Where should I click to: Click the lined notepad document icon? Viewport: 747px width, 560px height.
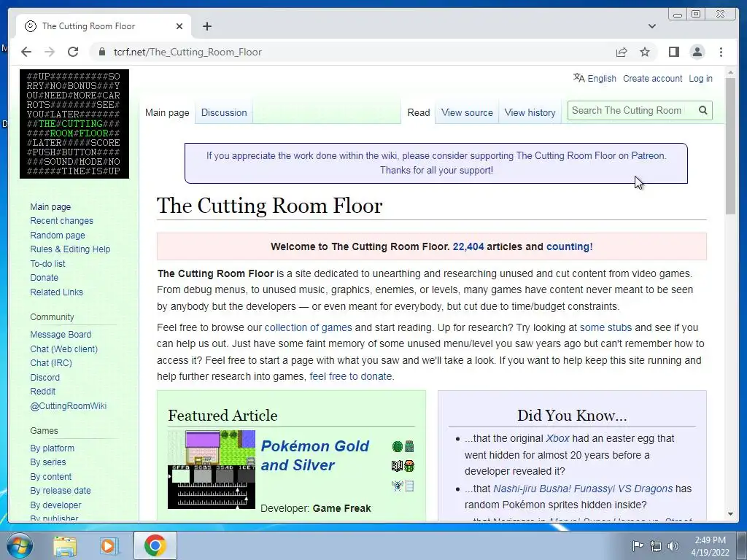(x=409, y=486)
